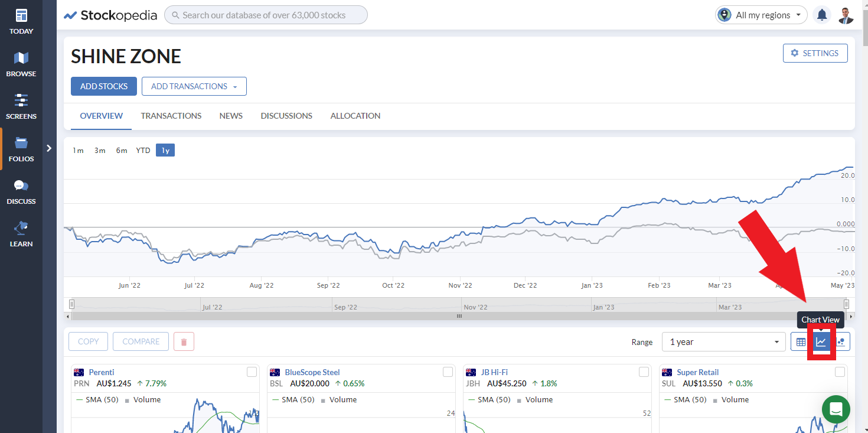Select the 3m chart period
This screenshot has width=868, height=433.
coord(100,151)
